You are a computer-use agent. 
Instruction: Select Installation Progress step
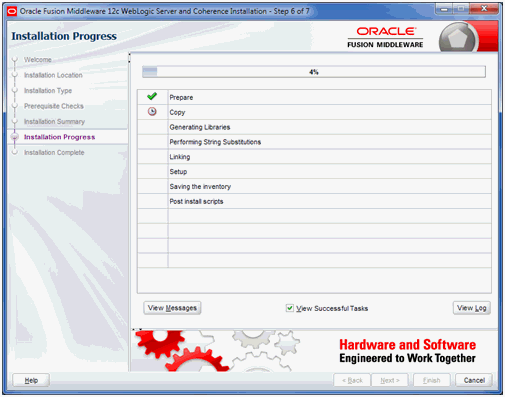[x=59, y=137]
